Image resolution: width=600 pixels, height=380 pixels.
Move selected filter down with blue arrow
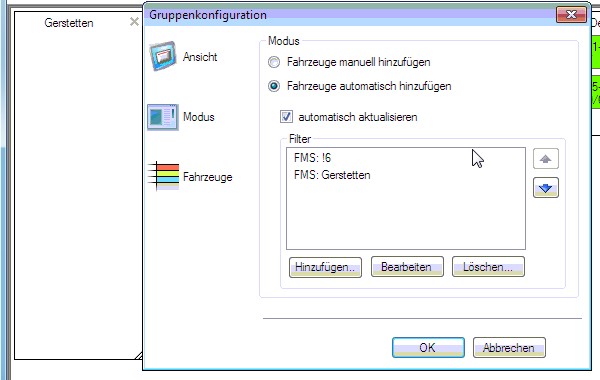pyautogui.click(x=546, y=188)
